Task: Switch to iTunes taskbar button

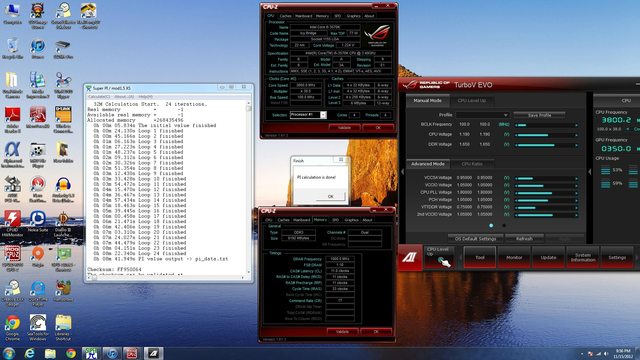Action: [x=111, y=353]
